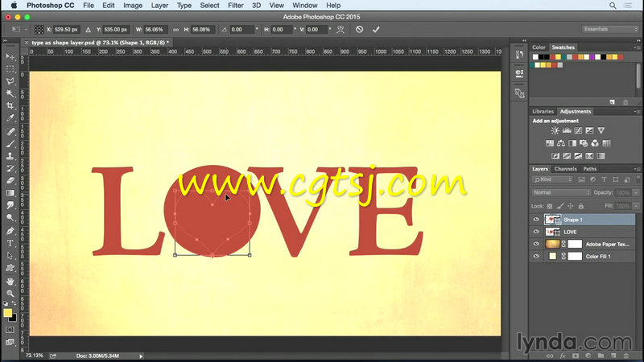Open the Layer menu
Image resolution: width=644 pixels, height=362 pixels.
tap(159, 6)
